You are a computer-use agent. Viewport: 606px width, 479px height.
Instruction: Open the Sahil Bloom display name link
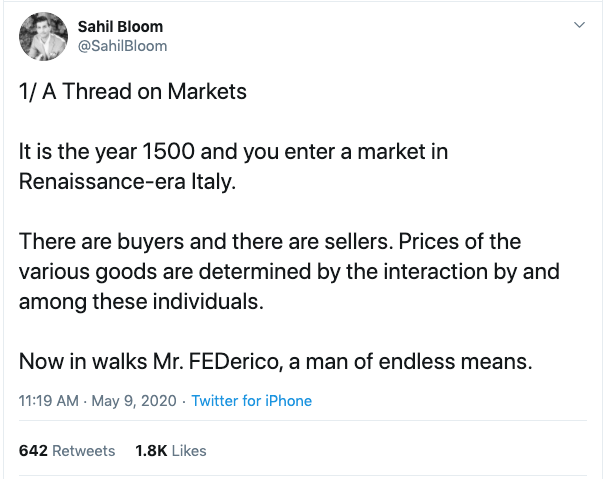click(120, 25)
